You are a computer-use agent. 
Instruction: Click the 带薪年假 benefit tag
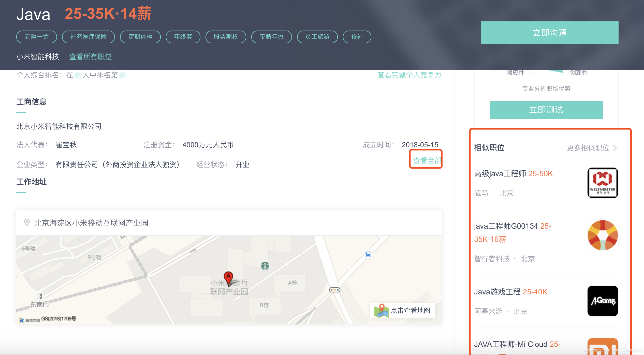272,37
